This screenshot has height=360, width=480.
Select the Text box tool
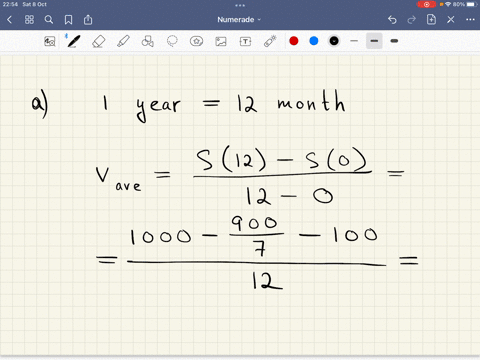245,41
